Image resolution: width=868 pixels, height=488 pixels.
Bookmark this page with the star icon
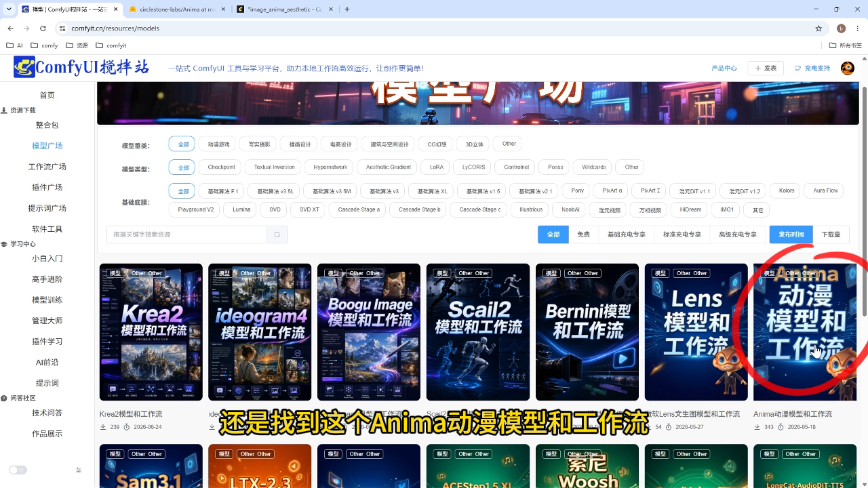[x=818, y=28]
